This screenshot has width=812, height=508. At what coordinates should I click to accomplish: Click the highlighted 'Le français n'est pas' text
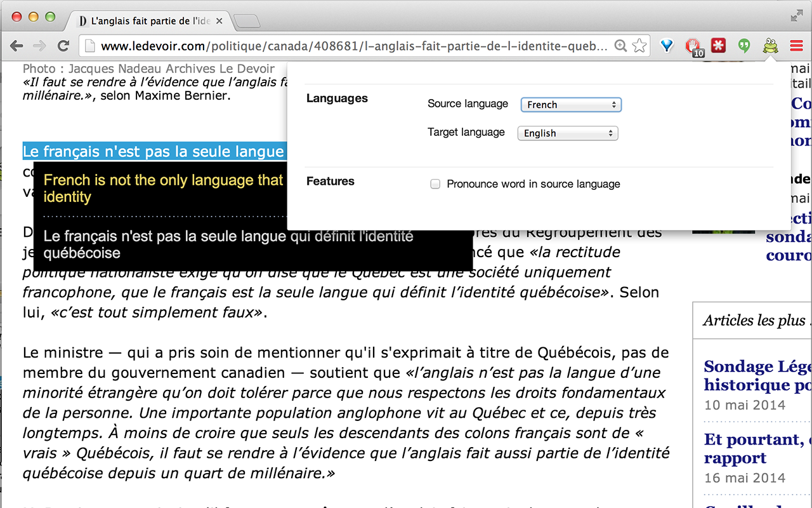[155, 151]
